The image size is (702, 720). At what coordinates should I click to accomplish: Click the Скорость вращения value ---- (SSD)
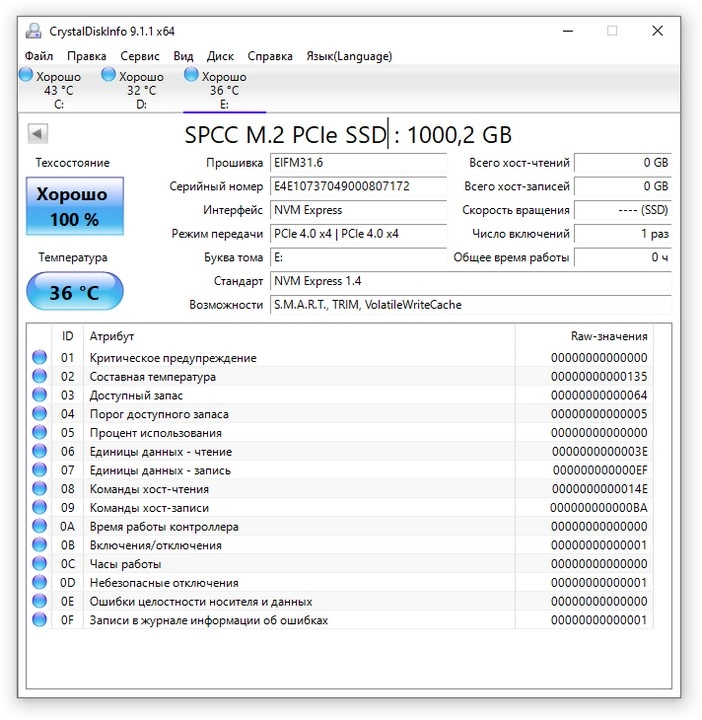(x=623, y=210)
